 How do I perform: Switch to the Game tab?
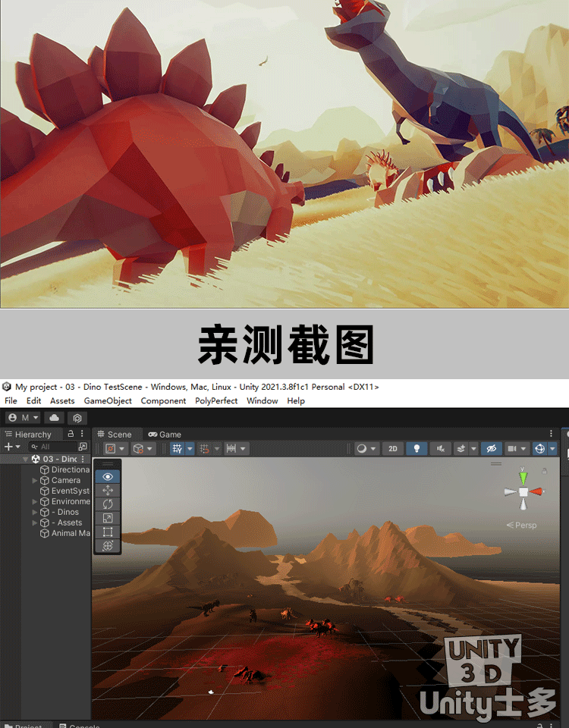tap(165, 435)
